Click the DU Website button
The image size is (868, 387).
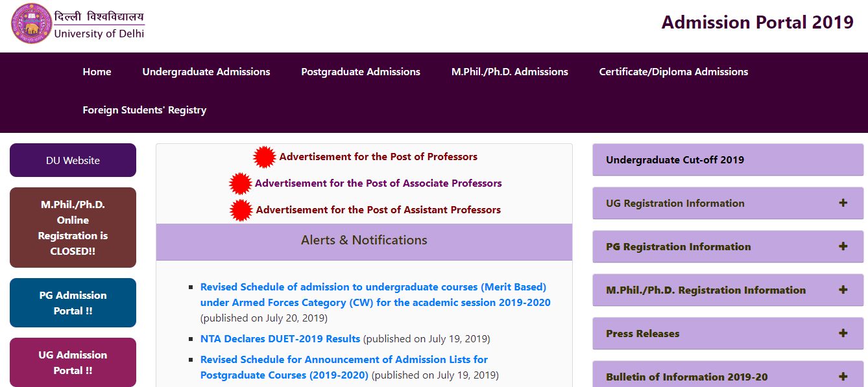(72, 159)
